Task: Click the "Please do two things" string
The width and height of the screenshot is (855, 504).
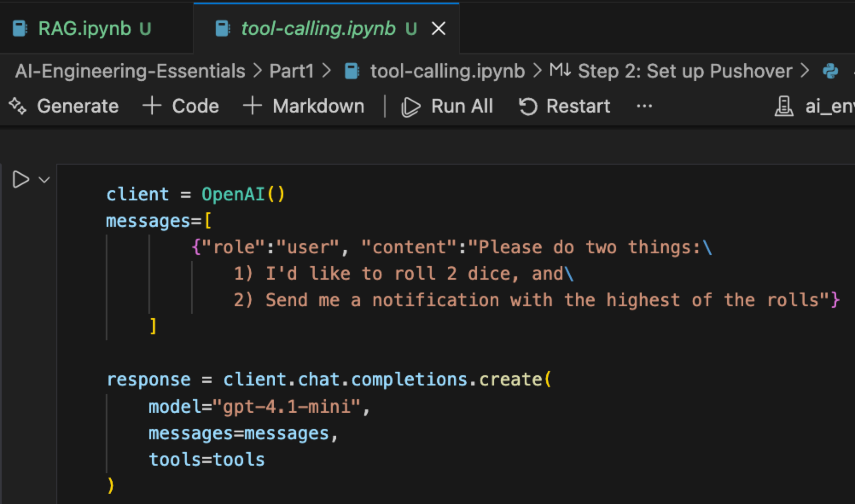Action: coord(590,248)
